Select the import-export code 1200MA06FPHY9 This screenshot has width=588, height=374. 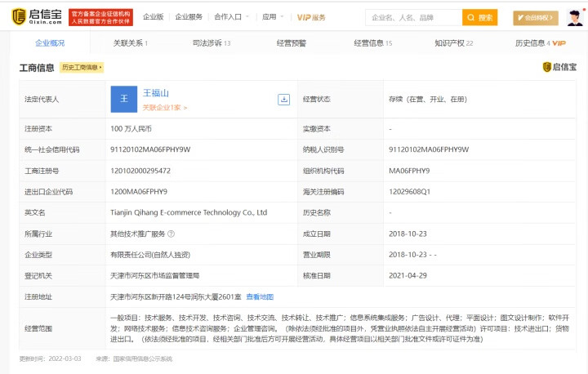coord(139,192)
